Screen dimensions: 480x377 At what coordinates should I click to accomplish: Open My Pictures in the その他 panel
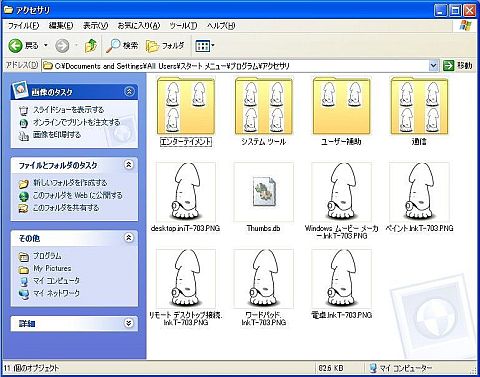point(52,268)
